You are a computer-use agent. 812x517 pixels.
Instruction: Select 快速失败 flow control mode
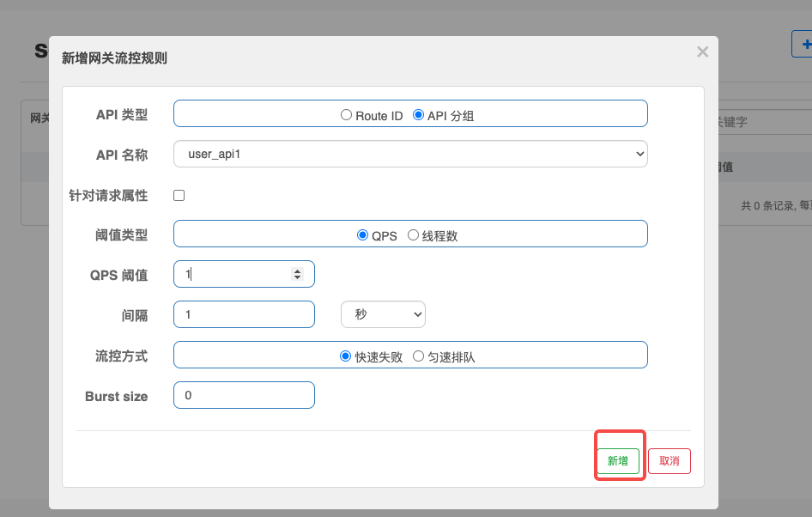click(345, 356)
